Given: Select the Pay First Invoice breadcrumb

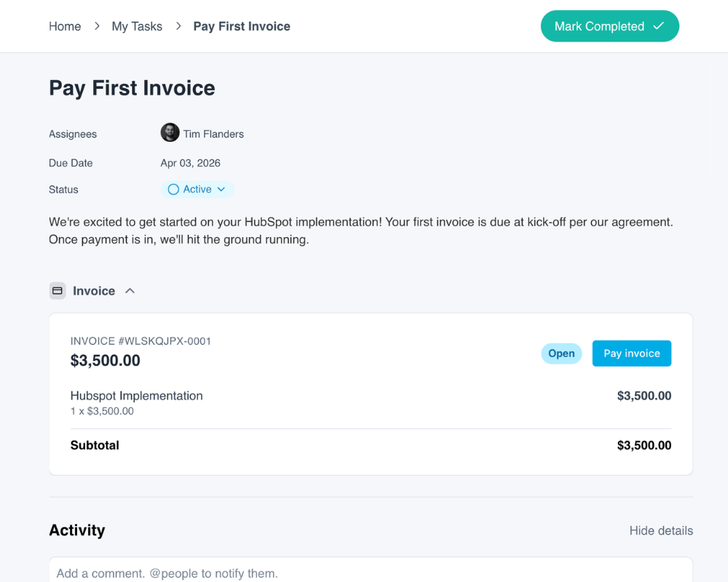Looking at the screenshot, I should pyautogui.click(x=242, y=26).
